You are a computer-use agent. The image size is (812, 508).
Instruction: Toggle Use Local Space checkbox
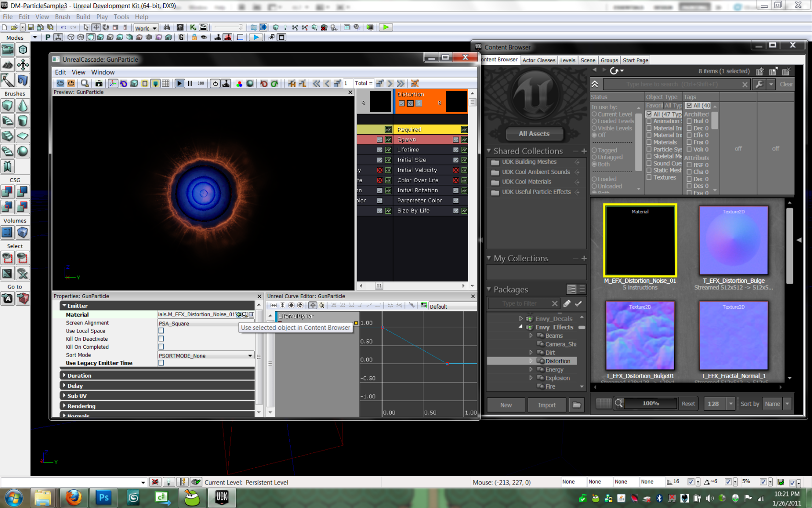point(161,331)
